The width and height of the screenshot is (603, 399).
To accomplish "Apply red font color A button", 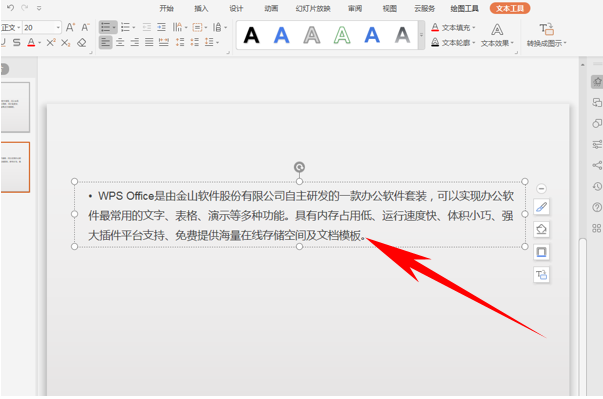I will click(x=31, y=43).
